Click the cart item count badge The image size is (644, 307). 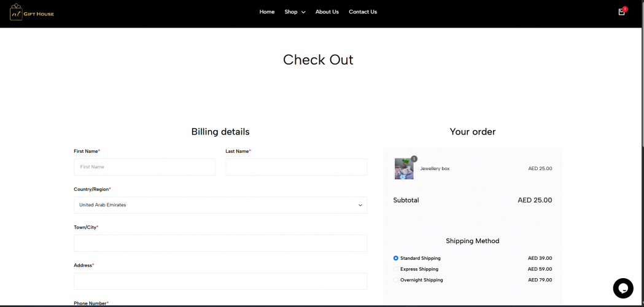pyautogui.click(x=625, y=9)
